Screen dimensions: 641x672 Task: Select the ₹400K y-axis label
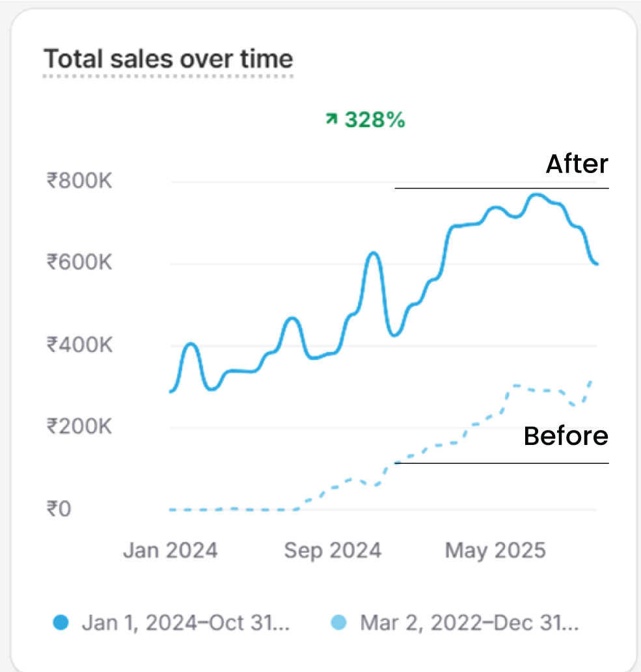click(79, 345)
